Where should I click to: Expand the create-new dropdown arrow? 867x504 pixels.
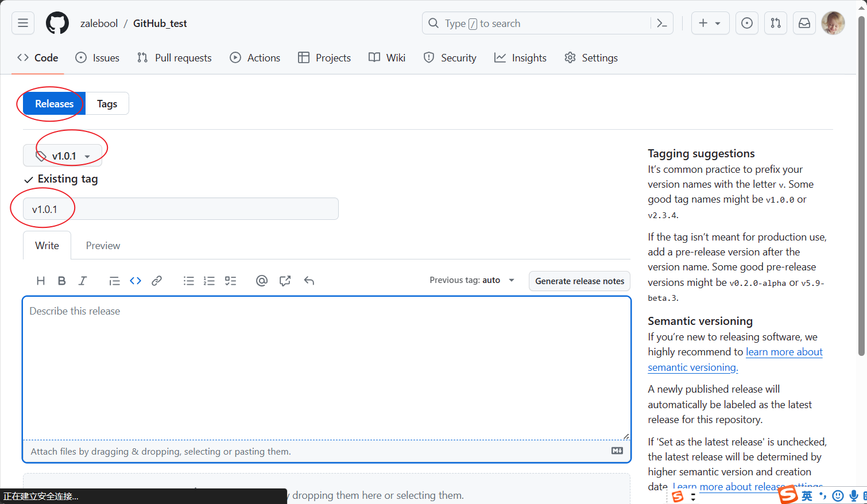[718, 24]
